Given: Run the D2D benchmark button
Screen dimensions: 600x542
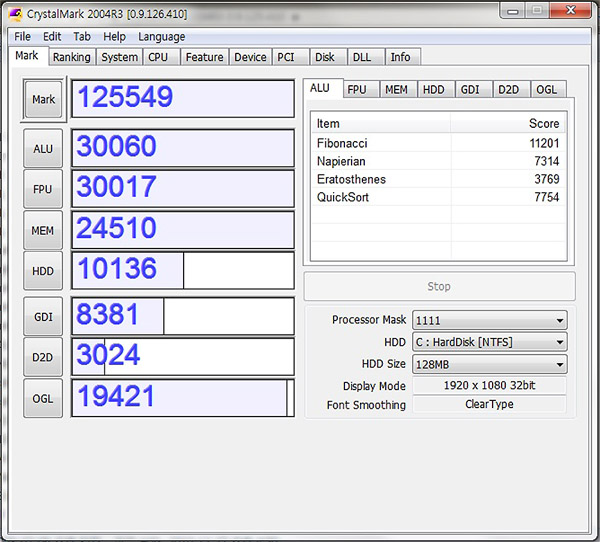Looking at the screenshot, I should (43, 358).
